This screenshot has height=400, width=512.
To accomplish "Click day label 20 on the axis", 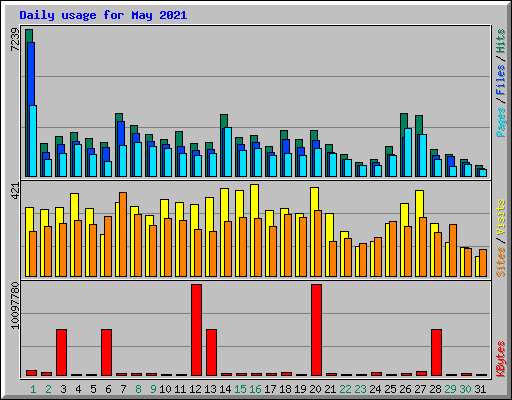I will (315, 389).
